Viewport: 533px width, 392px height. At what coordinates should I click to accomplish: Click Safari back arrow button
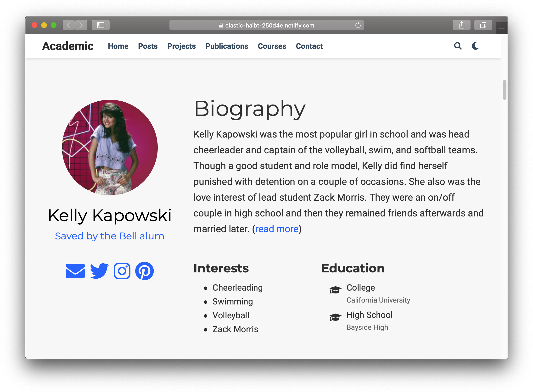(x=69, y=25)
